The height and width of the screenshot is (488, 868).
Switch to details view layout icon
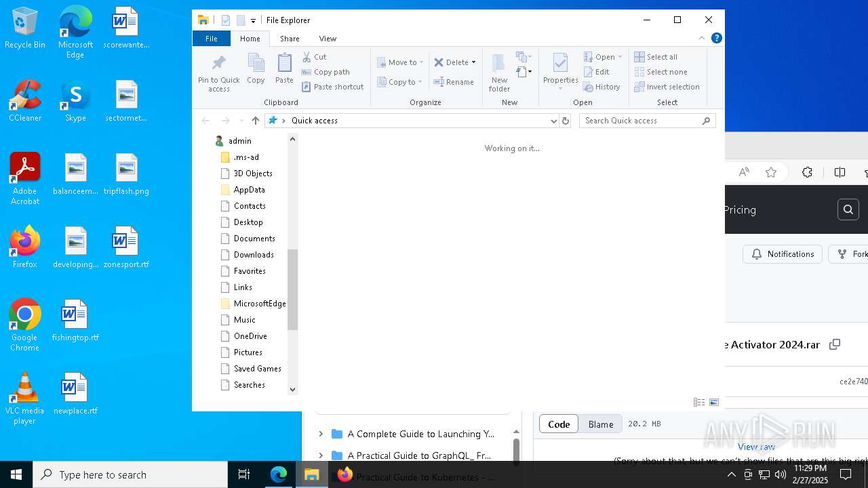click(699, 402)
